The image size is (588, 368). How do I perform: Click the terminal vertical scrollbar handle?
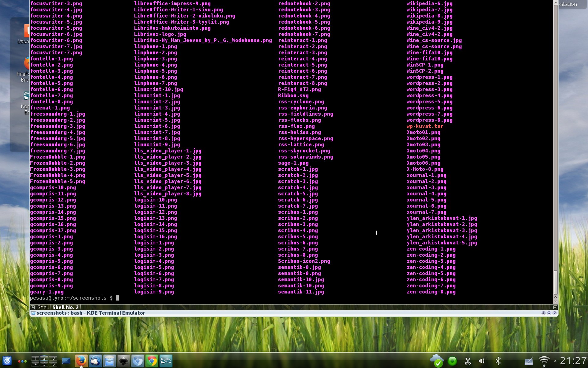[556, 282]
